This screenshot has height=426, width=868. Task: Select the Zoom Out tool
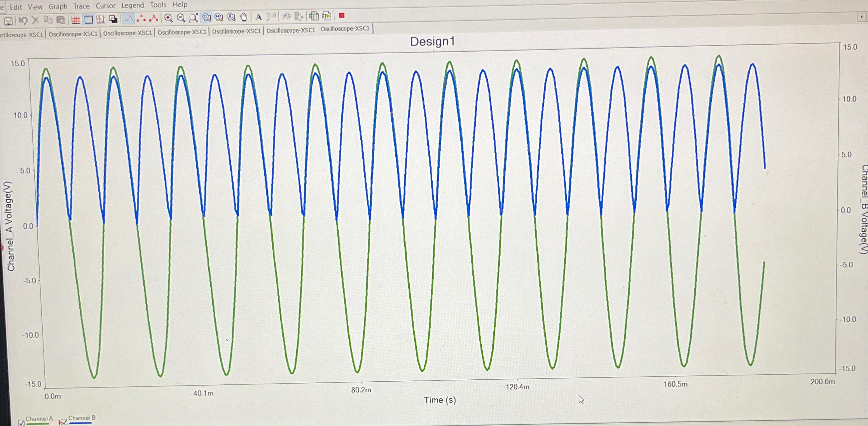click(180, 17)
